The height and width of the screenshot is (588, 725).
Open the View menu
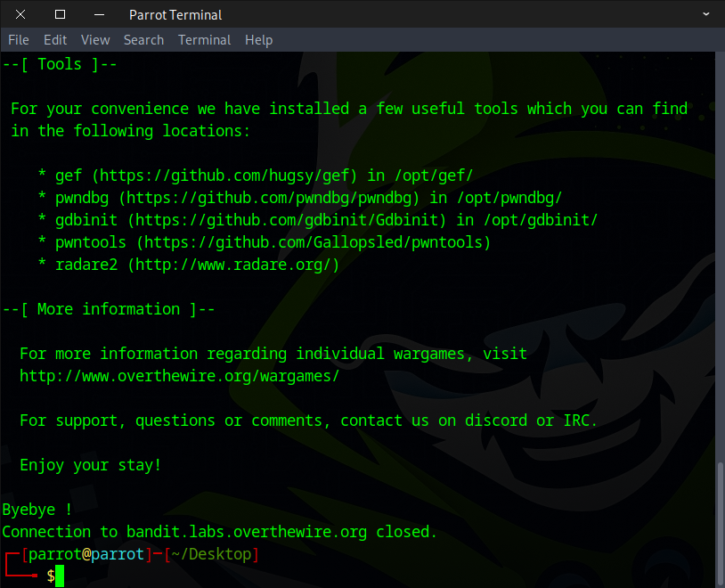click(95, 40)
